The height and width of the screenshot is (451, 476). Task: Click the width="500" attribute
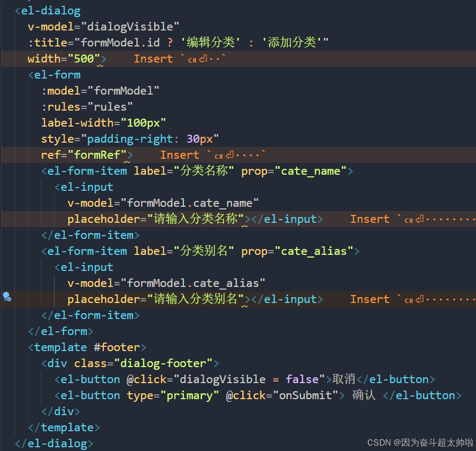click(64, 59)
